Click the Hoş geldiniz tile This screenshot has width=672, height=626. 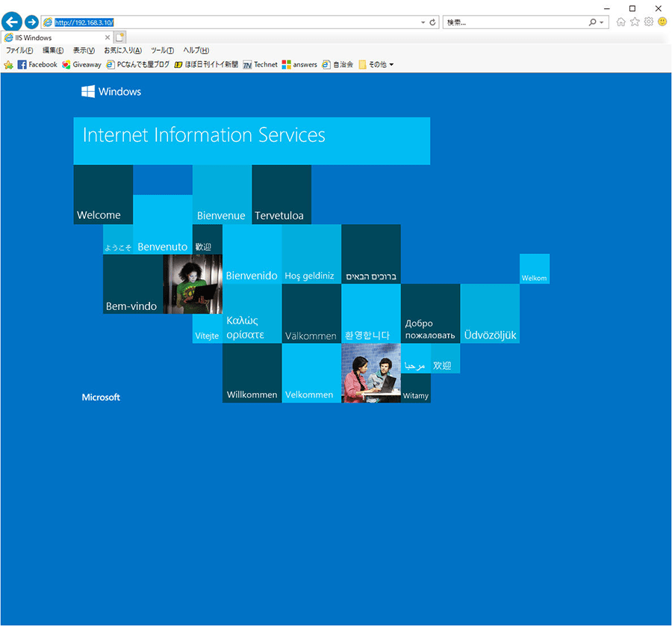(x=311, y=254)
